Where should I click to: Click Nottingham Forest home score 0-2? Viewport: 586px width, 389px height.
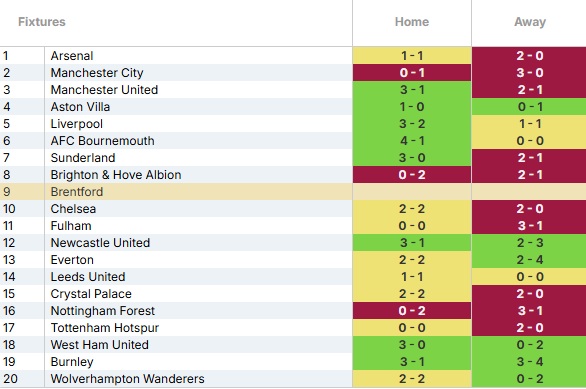pos(412,311)
